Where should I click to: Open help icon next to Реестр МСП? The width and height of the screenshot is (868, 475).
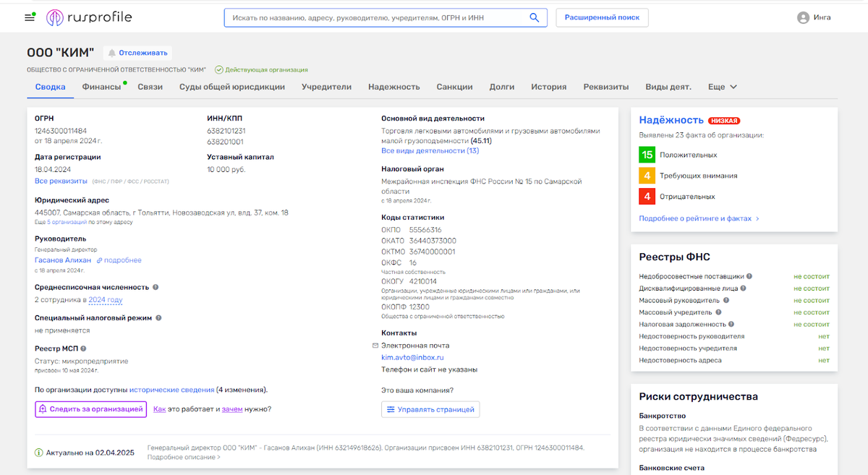pos(83,348)
